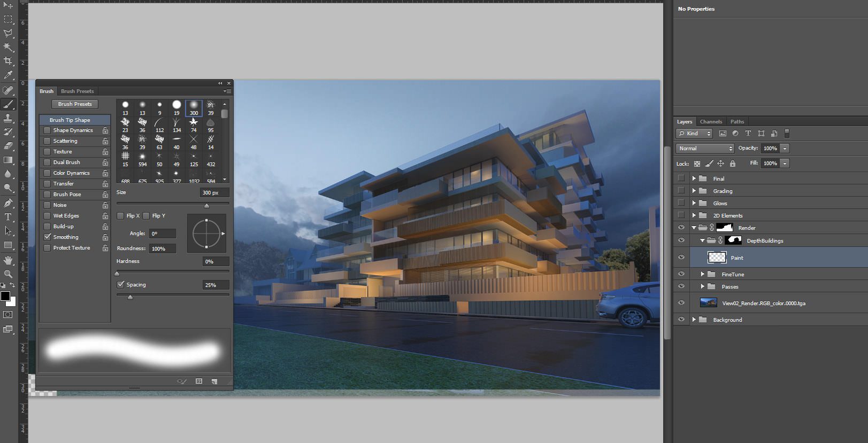This screenshot has width=868, height=443.
Task: Select the Zoom tool in toolbar
Action: tap(8, 274)
